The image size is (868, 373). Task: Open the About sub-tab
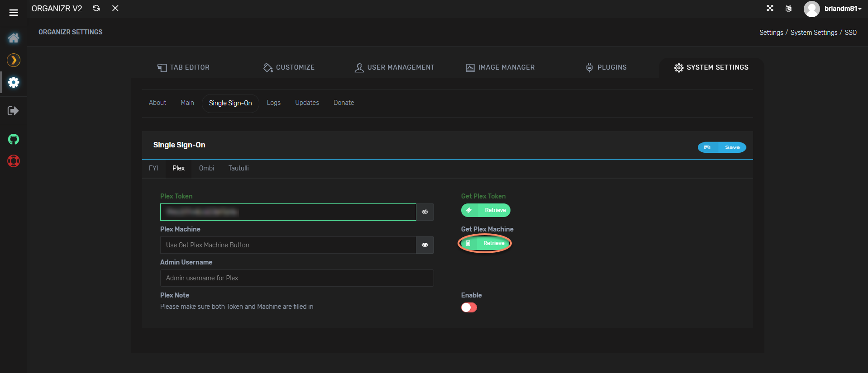click(x=157, y=103)
